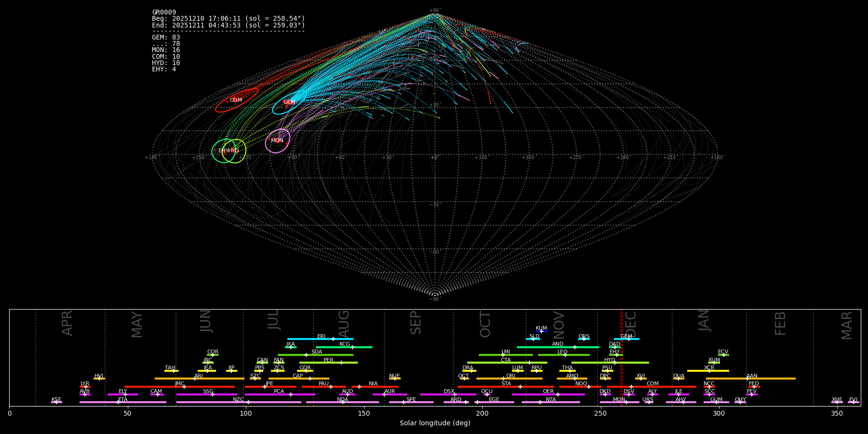Select the 'Beg: 20251210 17:06:11' line
This screenshot has width=868, height=434.
(x=229, y=19)
